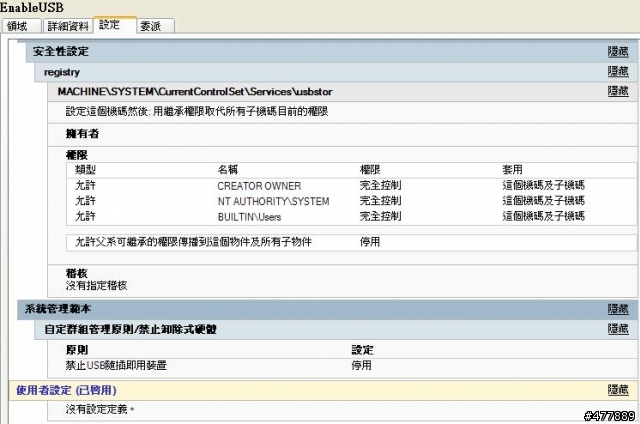This screenshot has width=640, height=424.
Task: Click 完全控制 in CREATOR OWNER row
Action: click(x=380, y=186)
